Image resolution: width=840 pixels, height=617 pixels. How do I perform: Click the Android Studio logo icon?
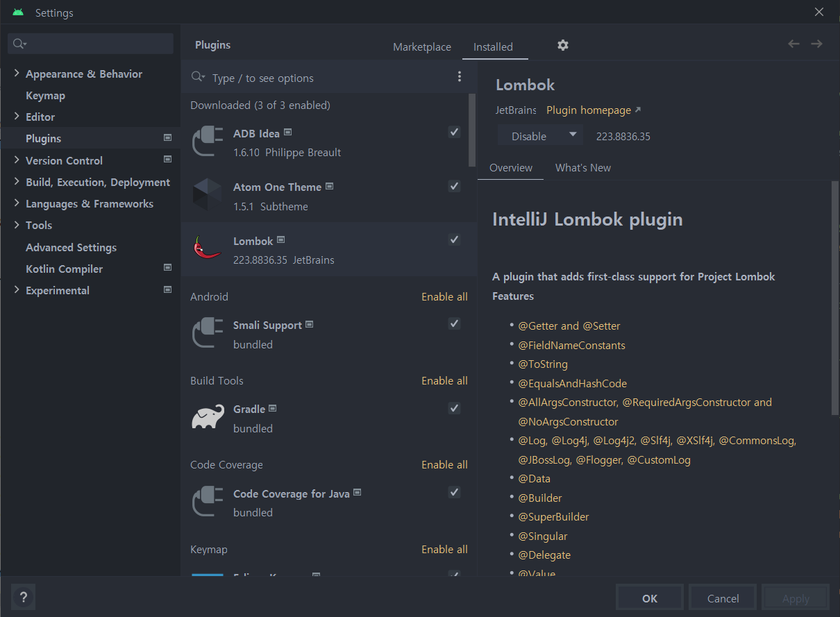tap(18, 12)
